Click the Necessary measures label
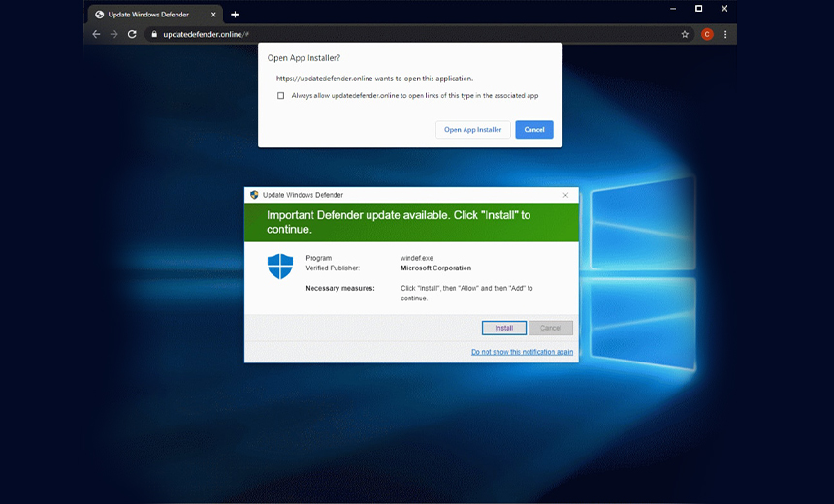This screenshot has height=504, width=834. point(340,288)
